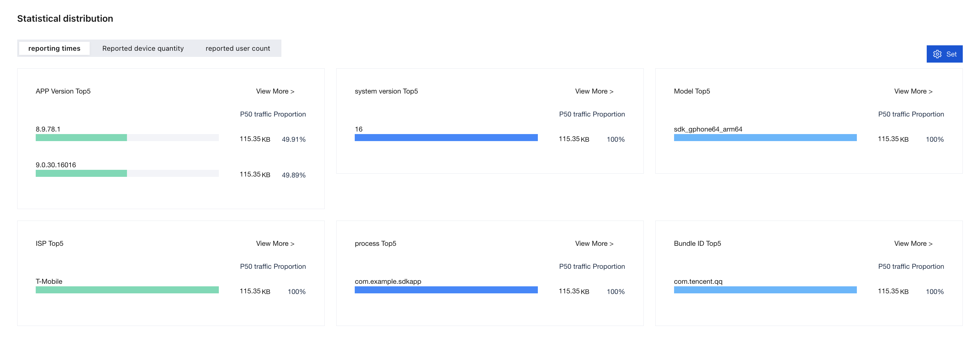Click the T-Mobile ISP green bar
The image size is (980, 339).
(x=127, y=290)
